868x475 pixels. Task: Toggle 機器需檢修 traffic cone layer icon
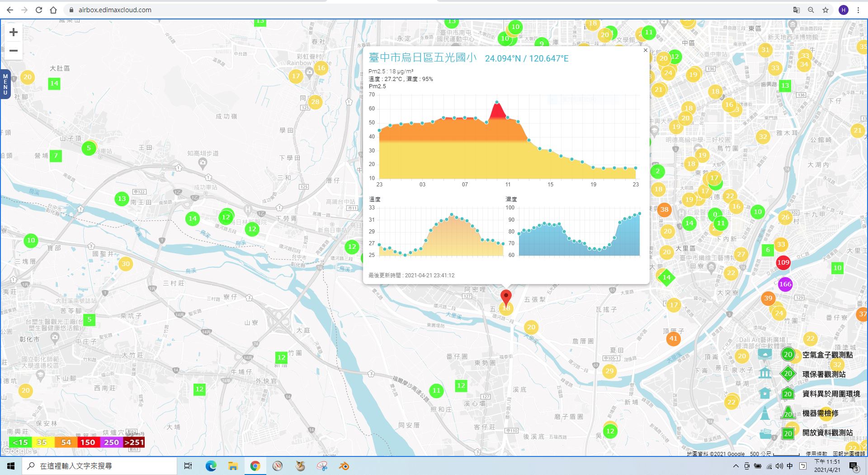point(765,413)
